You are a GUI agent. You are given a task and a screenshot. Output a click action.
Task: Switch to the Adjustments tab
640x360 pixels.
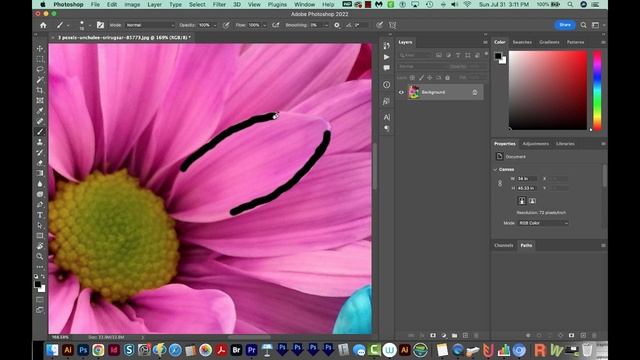(536, 144)
